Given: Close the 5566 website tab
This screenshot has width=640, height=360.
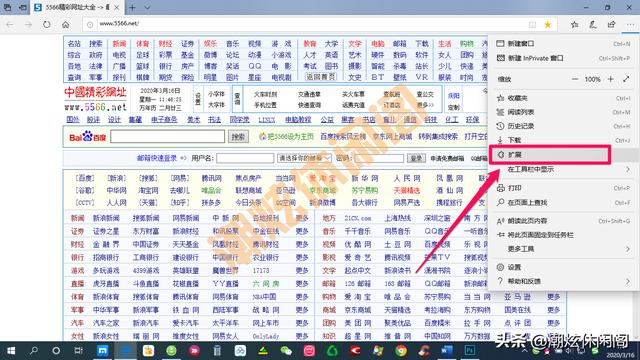Looking at the screenshot, I should [x=117, y=7].
